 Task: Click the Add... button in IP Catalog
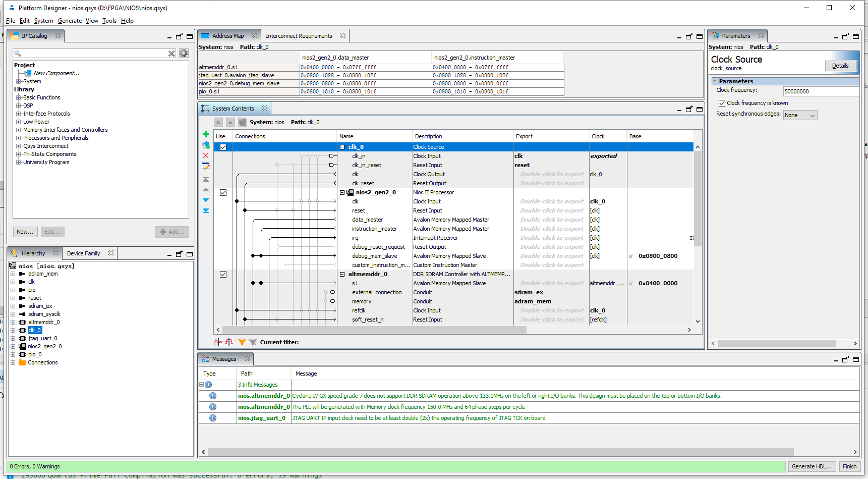coord(172,232)
